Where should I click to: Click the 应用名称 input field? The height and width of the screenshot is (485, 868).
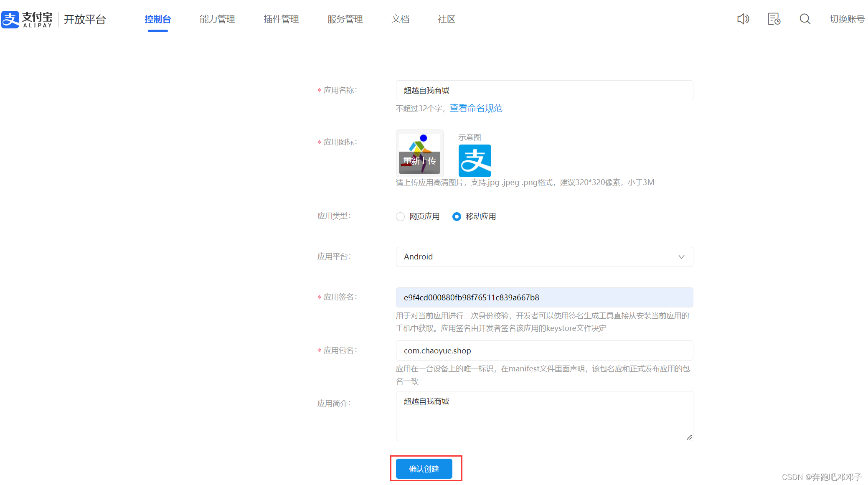click(x=543, y=90)
